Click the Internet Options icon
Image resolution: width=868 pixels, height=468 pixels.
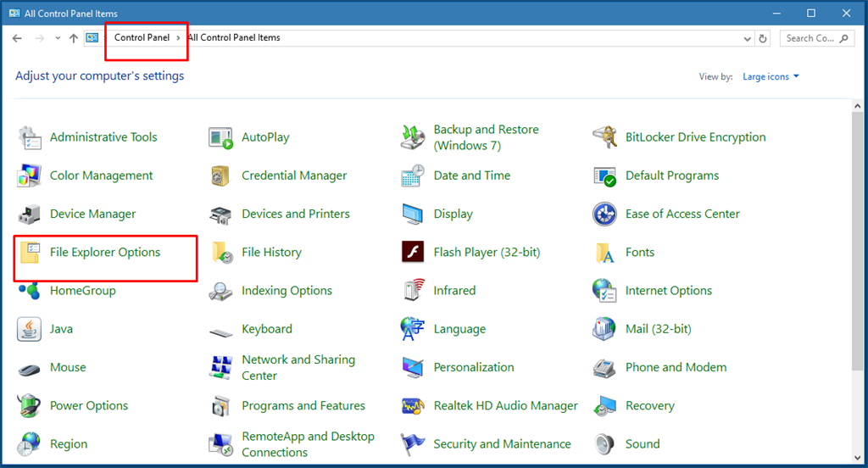[x=604, y=290]
